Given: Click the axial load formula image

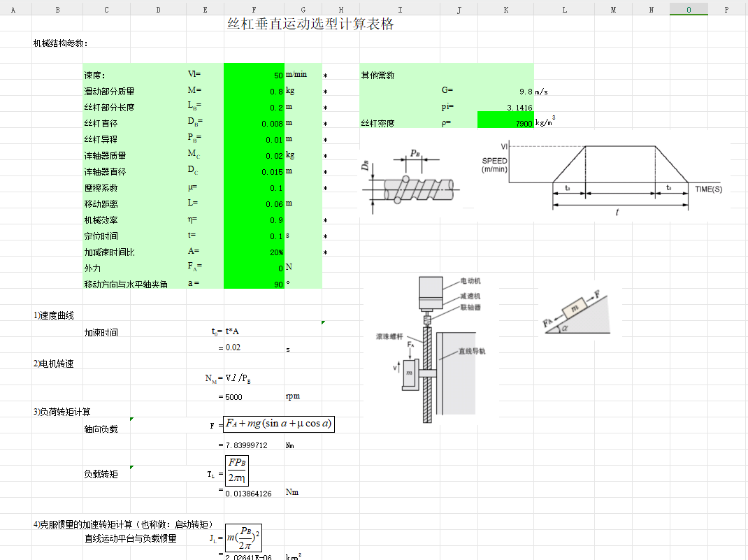Looking at the screenshot, I should point(279,424).
